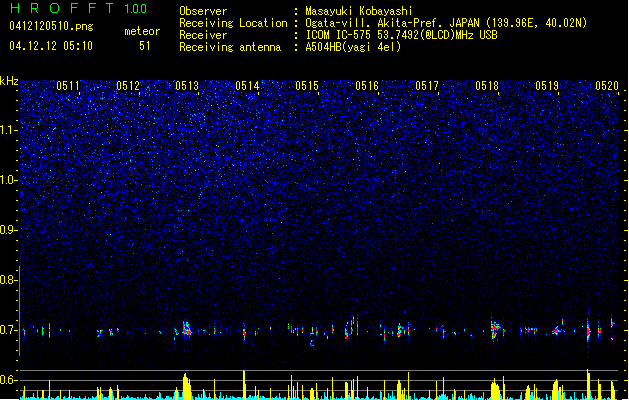This screenshot has width=629, height=400.
Task: Click the 0.7 kHz axis label
Action: pos(9,330)
